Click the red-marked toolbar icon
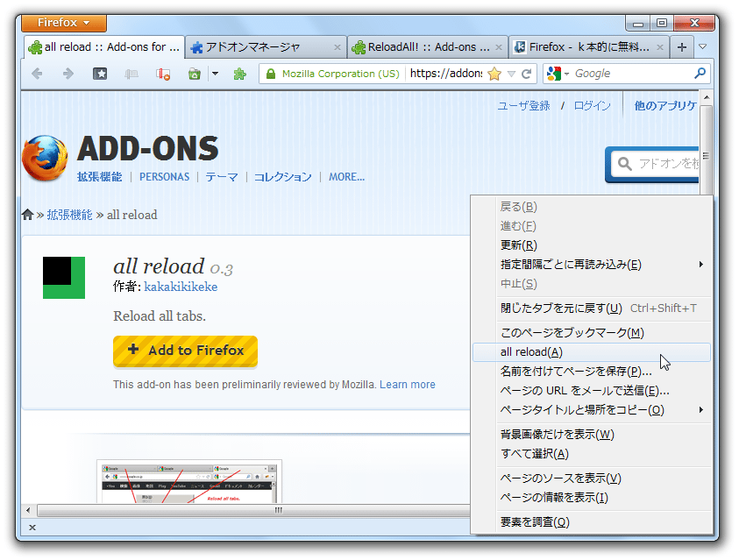739x560 pixels. pyautogui.click(x=163, y=74)
